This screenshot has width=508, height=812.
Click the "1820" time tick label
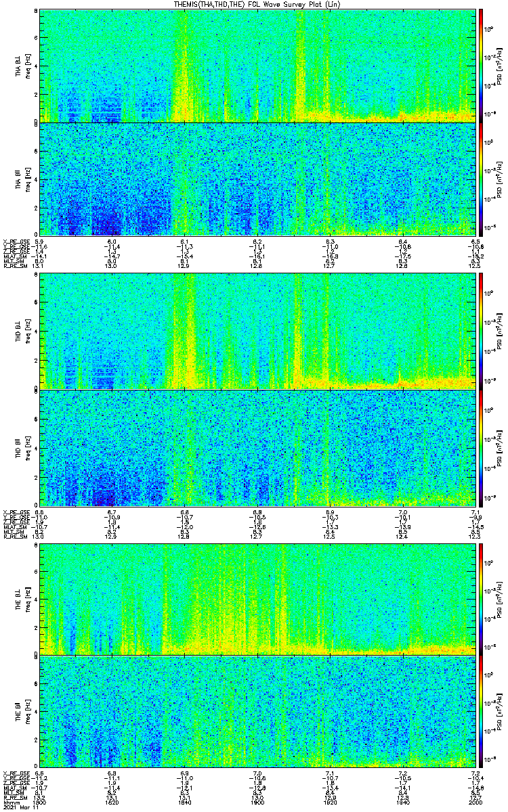click(x=112, y=803)
